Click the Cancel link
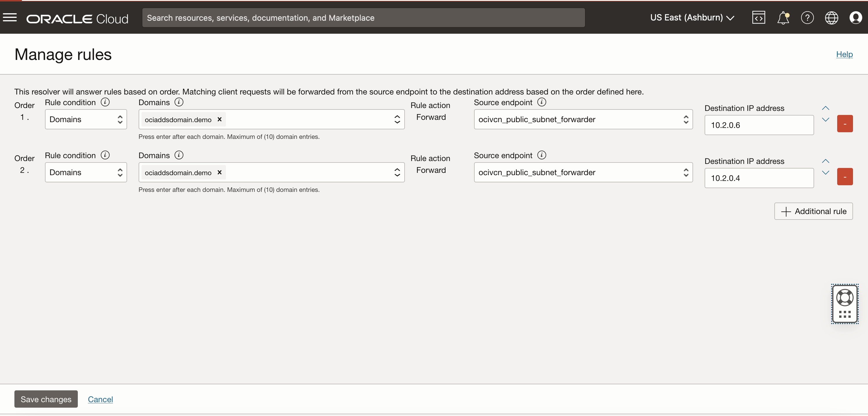868x416 pixels. click(x=100, y=399)
